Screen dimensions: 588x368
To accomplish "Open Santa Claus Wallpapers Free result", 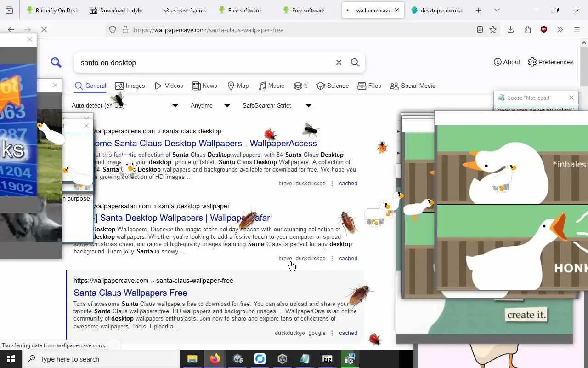I will 130,293.
